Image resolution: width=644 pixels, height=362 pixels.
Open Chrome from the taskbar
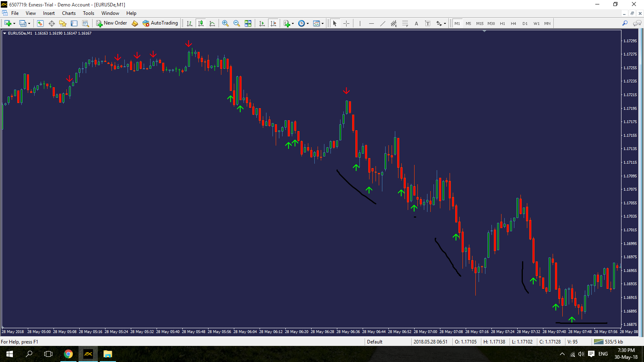point(68,354)
